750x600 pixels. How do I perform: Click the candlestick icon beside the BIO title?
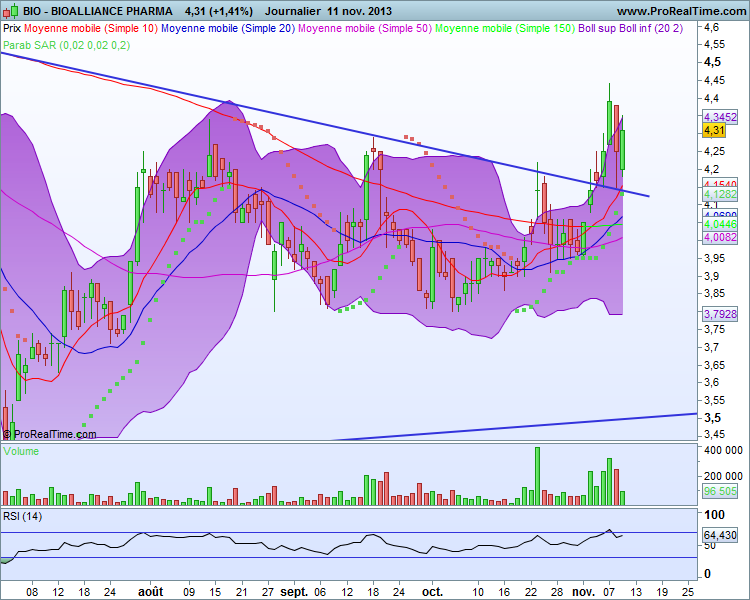pyautogui.click(x=11, y=10)
